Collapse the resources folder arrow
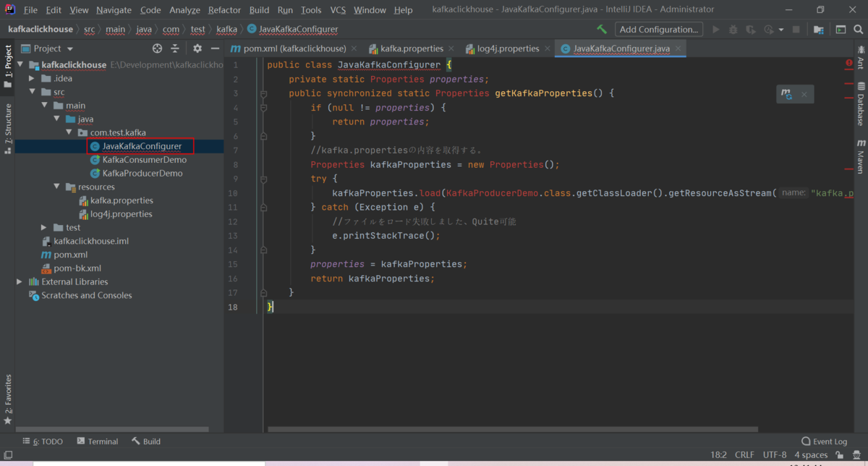 [56, 187]
